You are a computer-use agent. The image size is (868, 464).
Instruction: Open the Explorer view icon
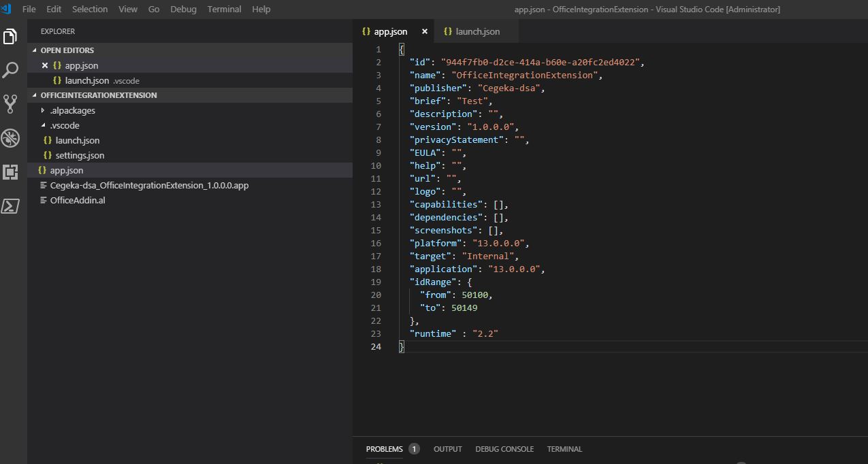click(10, 36)
